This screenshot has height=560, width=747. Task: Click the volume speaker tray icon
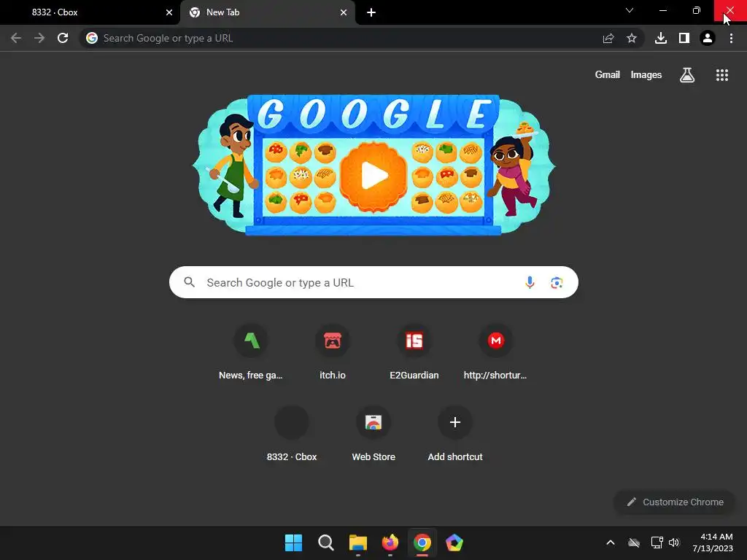pos(673,542)
